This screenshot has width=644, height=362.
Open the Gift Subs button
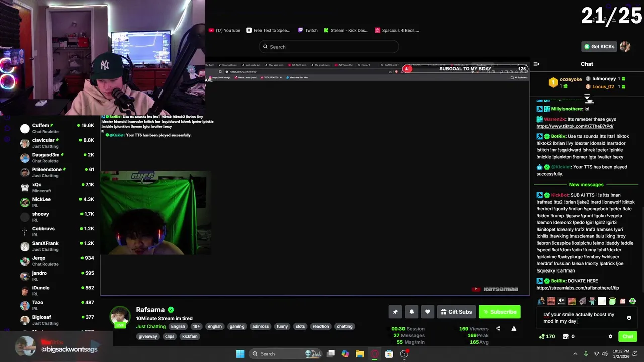(456, 312)
